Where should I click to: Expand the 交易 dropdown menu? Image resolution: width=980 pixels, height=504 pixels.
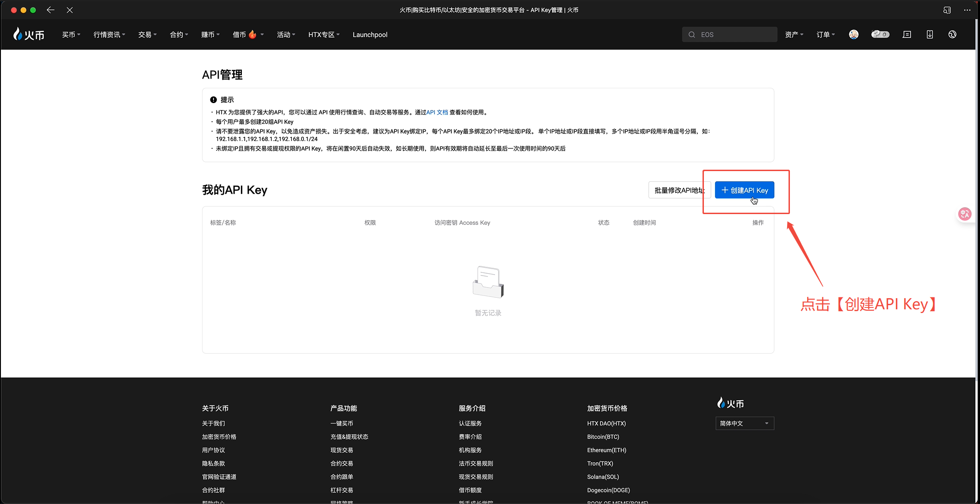pyautogui.click(x=148, y=35)
